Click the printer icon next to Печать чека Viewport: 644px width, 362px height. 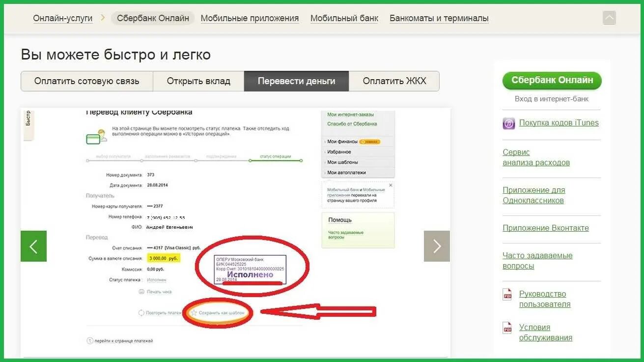tap(142, 292)
